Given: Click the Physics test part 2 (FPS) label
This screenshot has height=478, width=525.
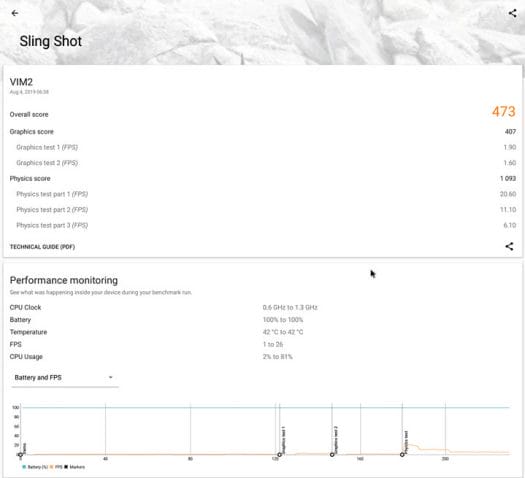Looking at the screenshot, I should pyautogui.click(x=52, y=210).
